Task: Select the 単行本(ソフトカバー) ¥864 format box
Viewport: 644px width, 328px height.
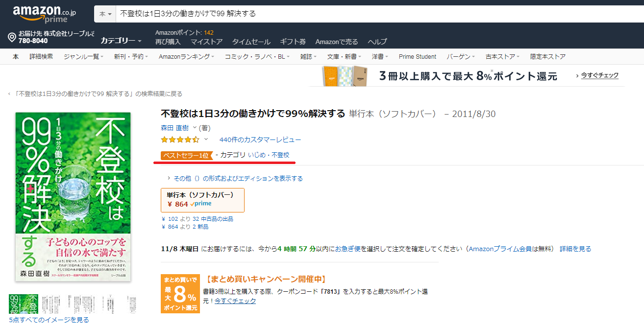Action: click(x=202, y=200)
